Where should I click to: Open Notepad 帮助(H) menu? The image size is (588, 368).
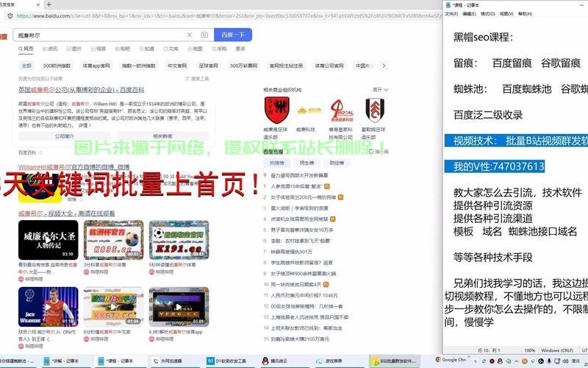tap(525, 13)
